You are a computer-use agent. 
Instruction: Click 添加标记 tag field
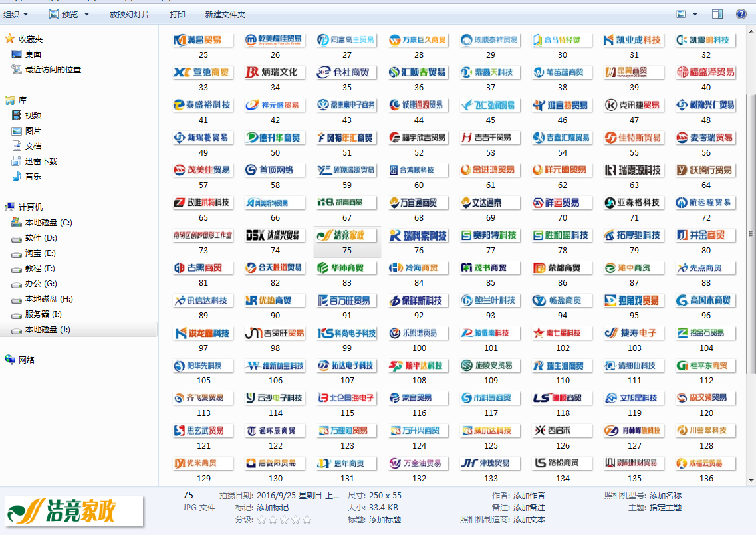(x=273, y=508)
